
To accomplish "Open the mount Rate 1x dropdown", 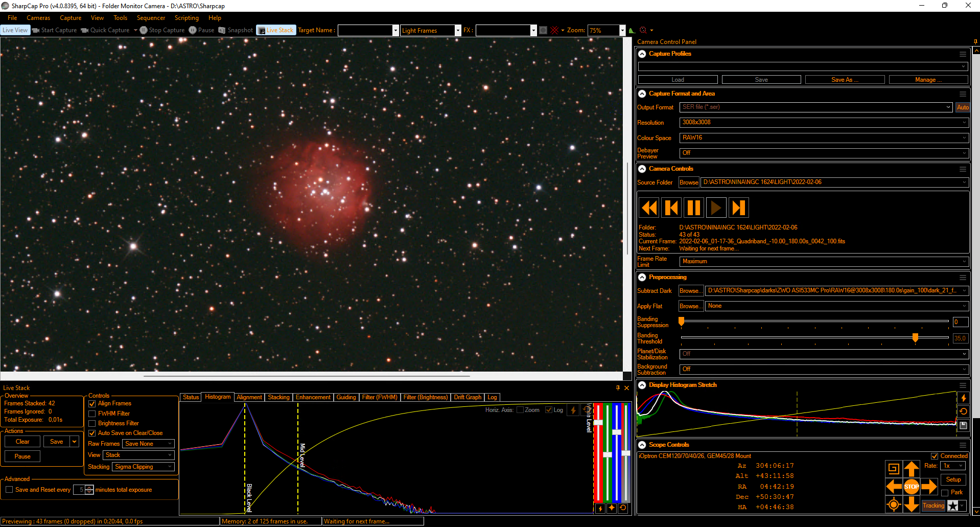I will [x=954, y=466].
